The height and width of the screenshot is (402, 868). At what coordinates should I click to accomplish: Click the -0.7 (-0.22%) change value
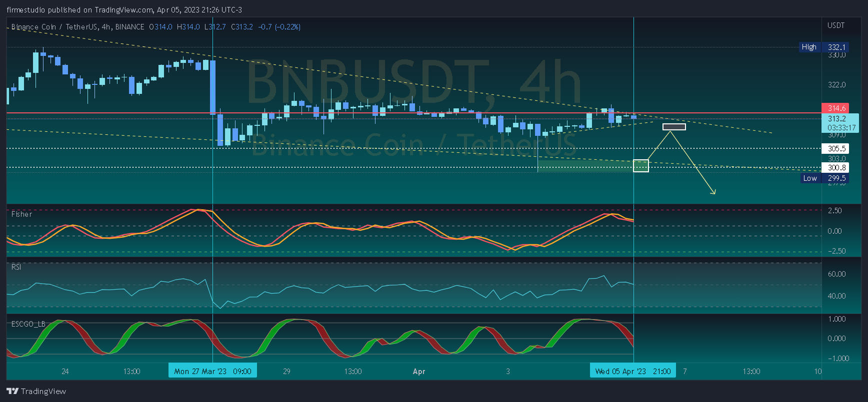pyautogui.click(x=279, y=27)
